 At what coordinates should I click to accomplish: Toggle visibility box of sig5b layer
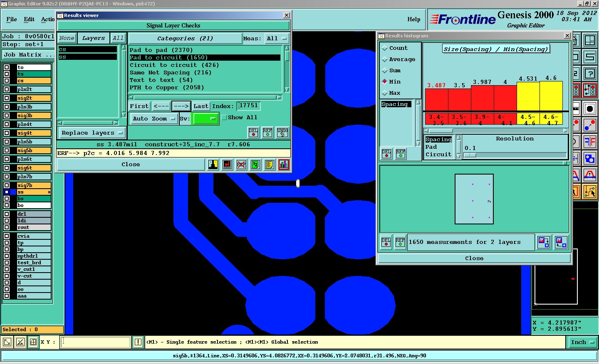click(7, 150)
